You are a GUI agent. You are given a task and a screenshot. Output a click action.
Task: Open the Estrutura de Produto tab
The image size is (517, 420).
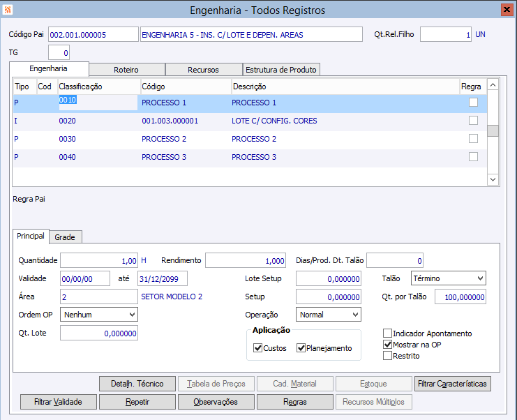click(280, 70)
